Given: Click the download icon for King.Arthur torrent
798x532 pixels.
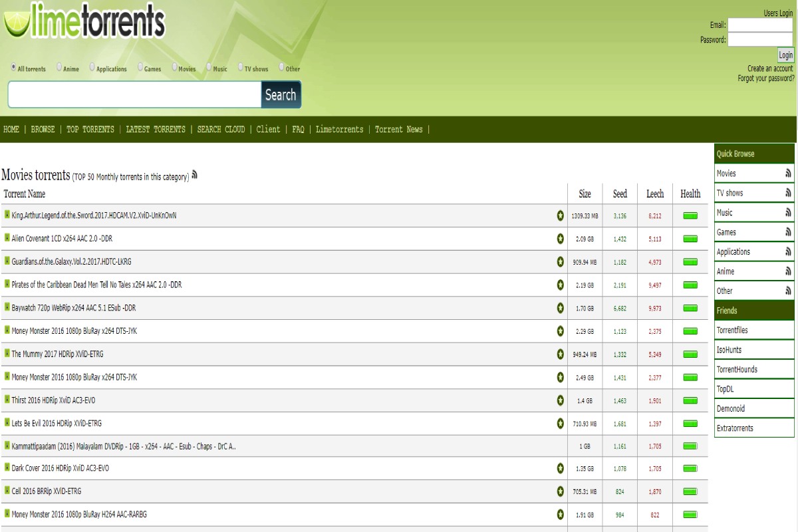Looking at the screenshot, I should [7, 215].
